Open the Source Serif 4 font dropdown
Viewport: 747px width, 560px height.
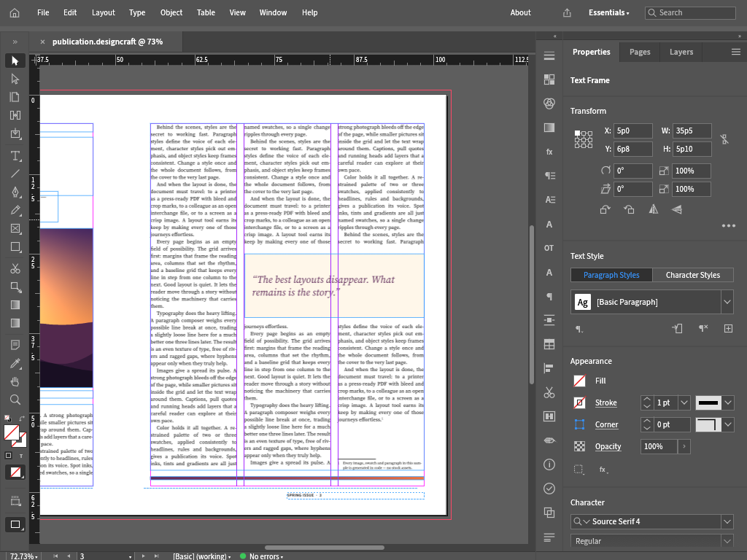(x=727, y=521)
